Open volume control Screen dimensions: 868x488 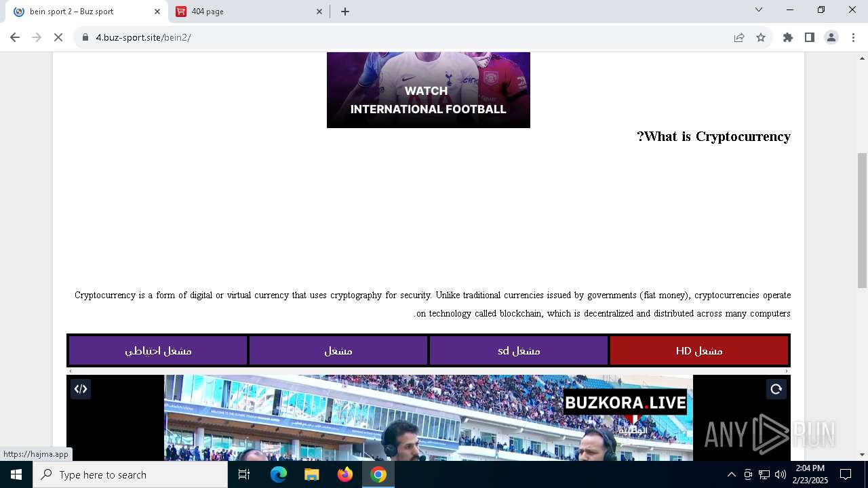click(x=781, y=474)
